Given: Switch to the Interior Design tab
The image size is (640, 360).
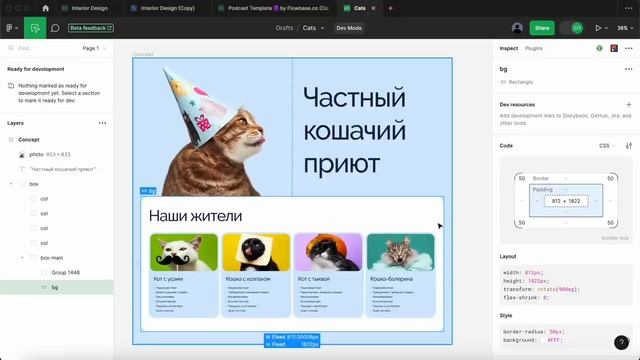Looking at the screenshot, I should pos(84,8).
